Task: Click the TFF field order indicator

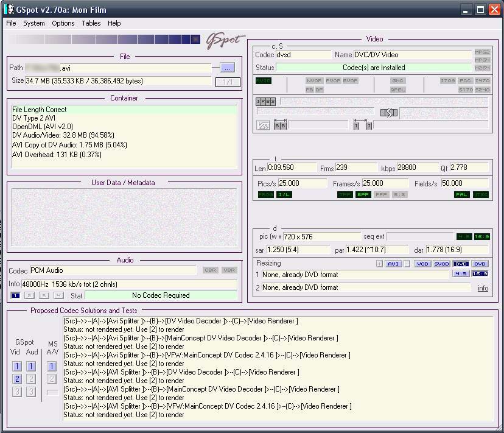Action: click(345, 195)
